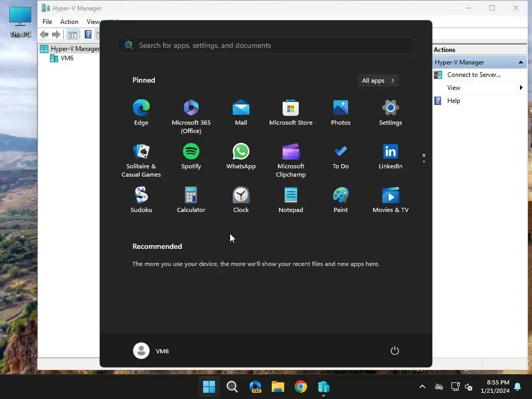Click the Start menu search box
The image size is (532, 399).
[x=266, y=45]
